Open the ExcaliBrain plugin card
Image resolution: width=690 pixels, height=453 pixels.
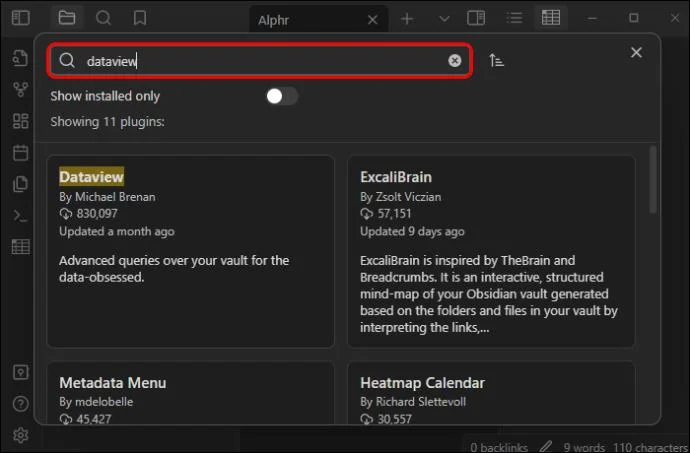tap(492, 251)
